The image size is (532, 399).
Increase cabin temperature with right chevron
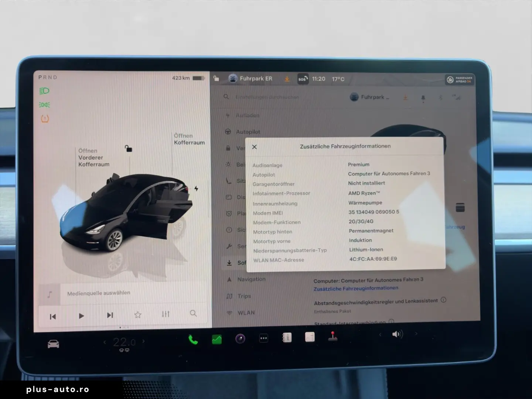[144, 341]
